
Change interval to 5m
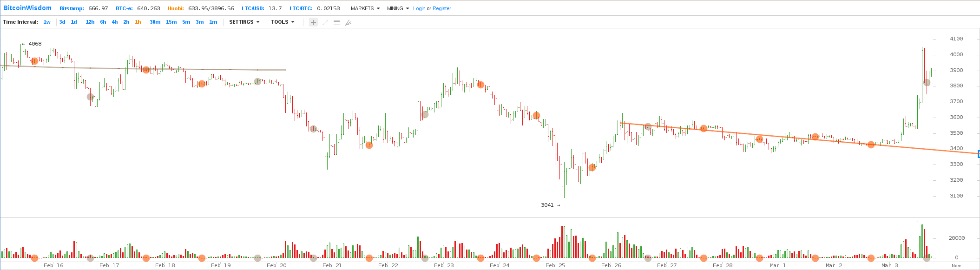(x=186, y=22)
